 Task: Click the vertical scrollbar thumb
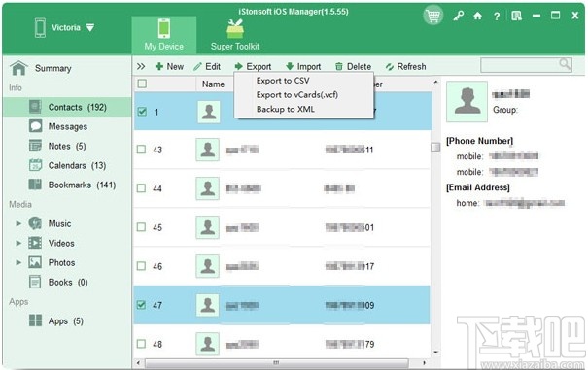[x=435, y=148]
